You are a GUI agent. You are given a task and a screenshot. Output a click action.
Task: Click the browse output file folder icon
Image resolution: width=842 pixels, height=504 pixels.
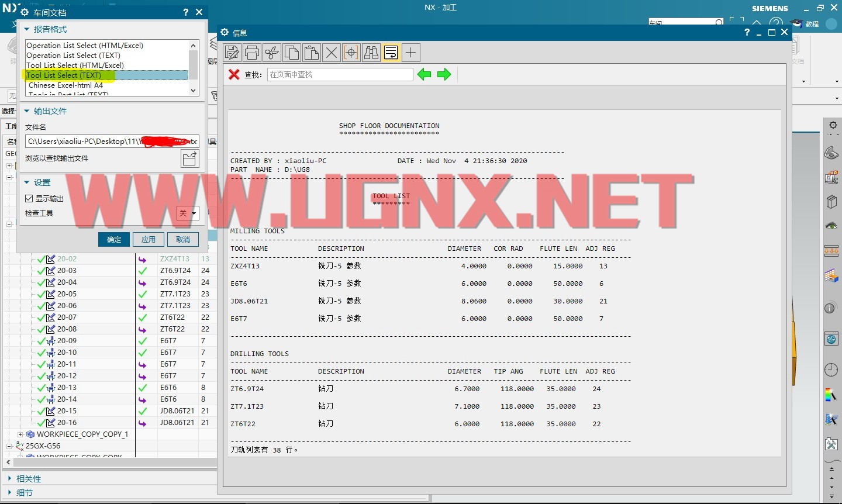[x=189, y=158]
